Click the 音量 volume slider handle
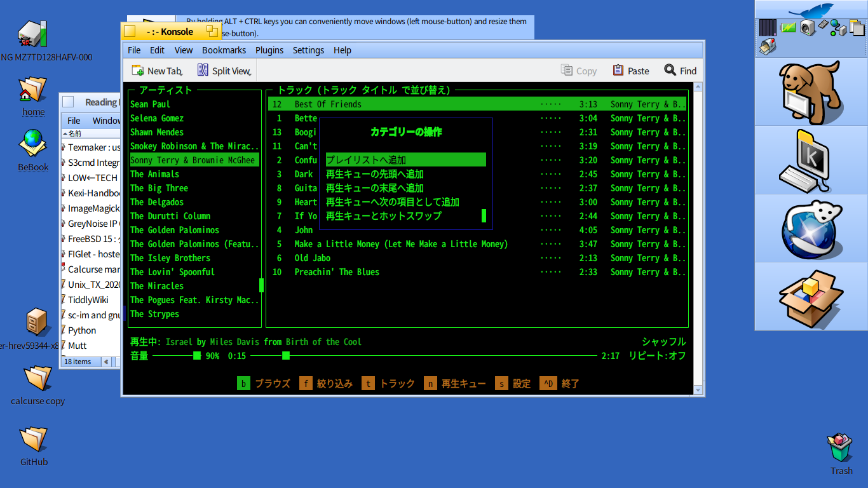This screenshot has width=868, height=488. coord(197,356)
